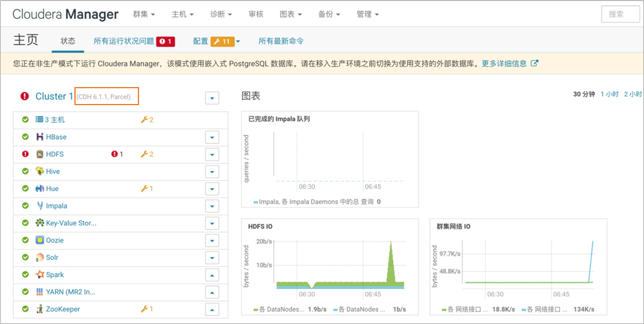Click HDFS health issue badge showing 1
The height and width of the screenshot is (324, 644).
click(x=117, y=154)
